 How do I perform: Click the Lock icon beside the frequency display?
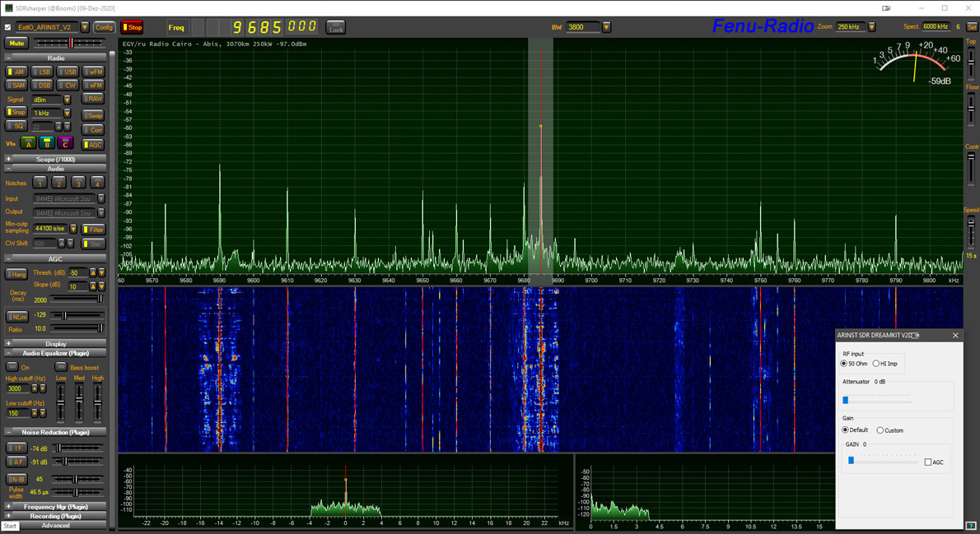[335, 26]
